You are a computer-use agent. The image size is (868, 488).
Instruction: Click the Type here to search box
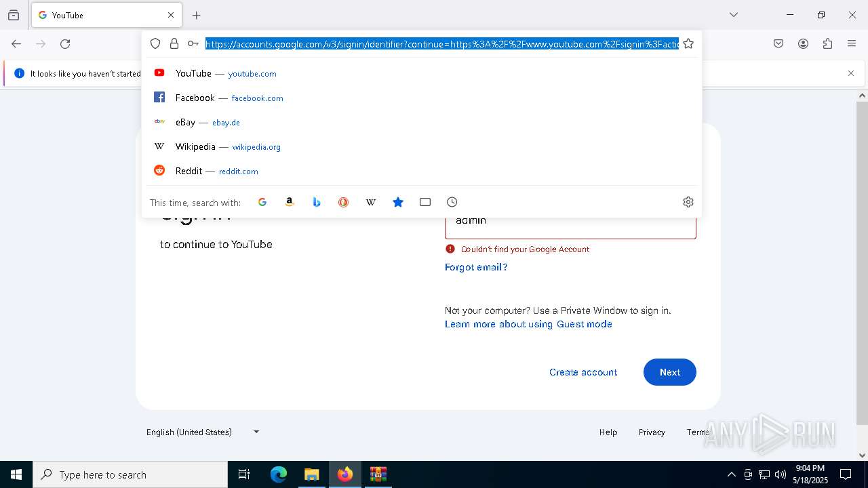click(130, 474)
